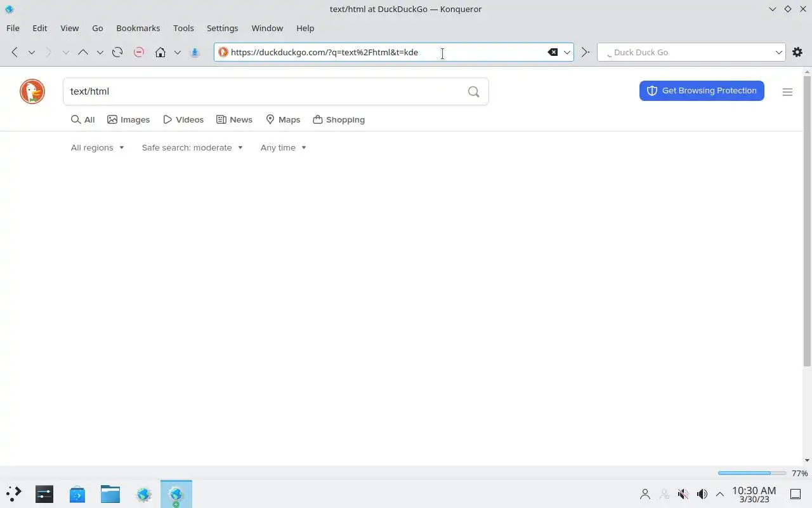
Task: Go back with the Back arrow
Action: pos(15,52)
